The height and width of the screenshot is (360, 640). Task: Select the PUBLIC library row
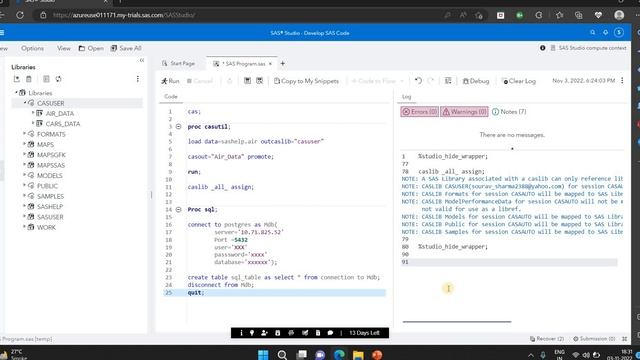coord(47,186)
